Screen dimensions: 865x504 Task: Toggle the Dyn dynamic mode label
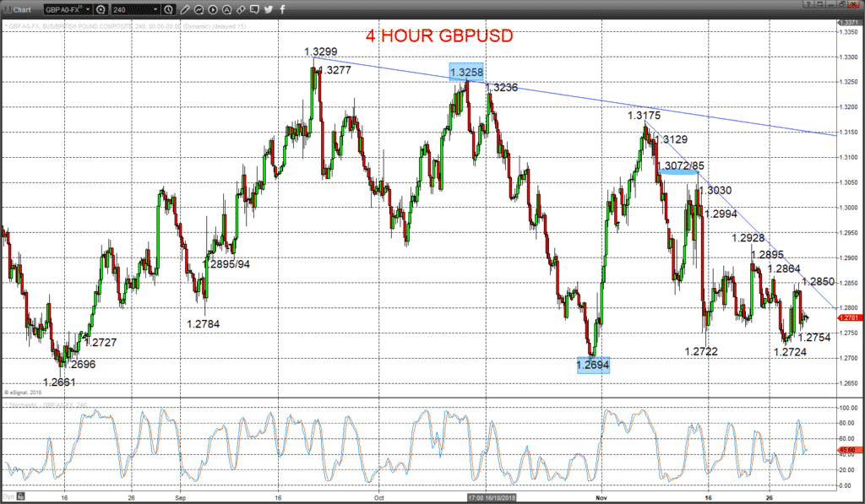(8, 497)
